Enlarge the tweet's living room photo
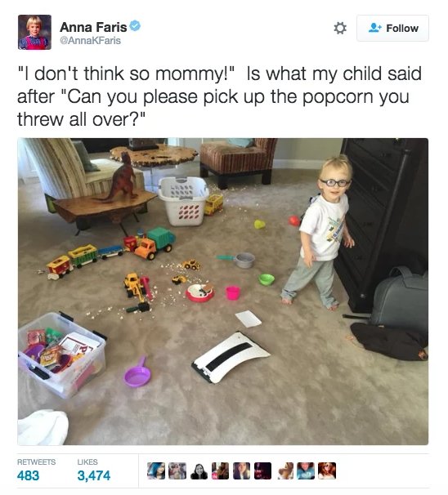Viewport: 448px width, 495px height. coord(223,292)
